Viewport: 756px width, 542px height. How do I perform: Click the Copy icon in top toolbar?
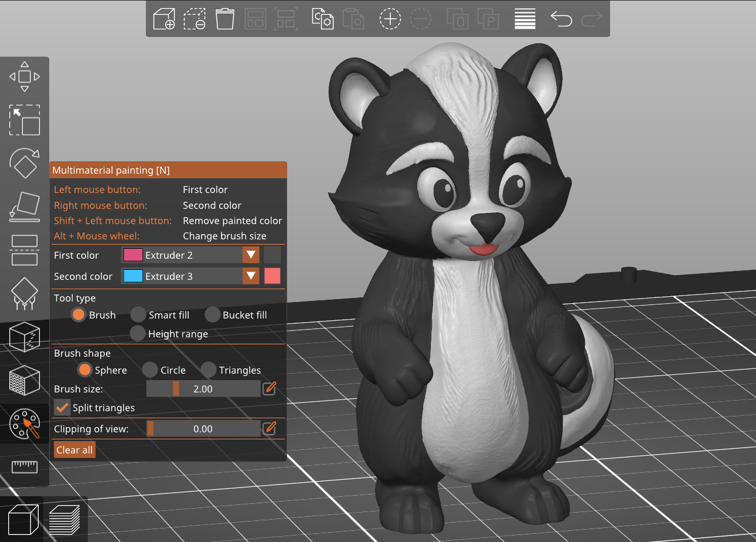coord(322,19)
